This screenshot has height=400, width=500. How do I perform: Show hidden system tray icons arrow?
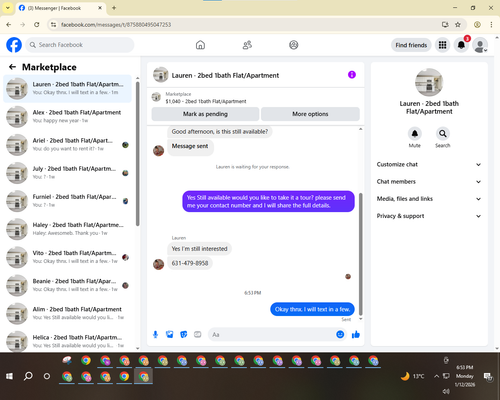436,376
